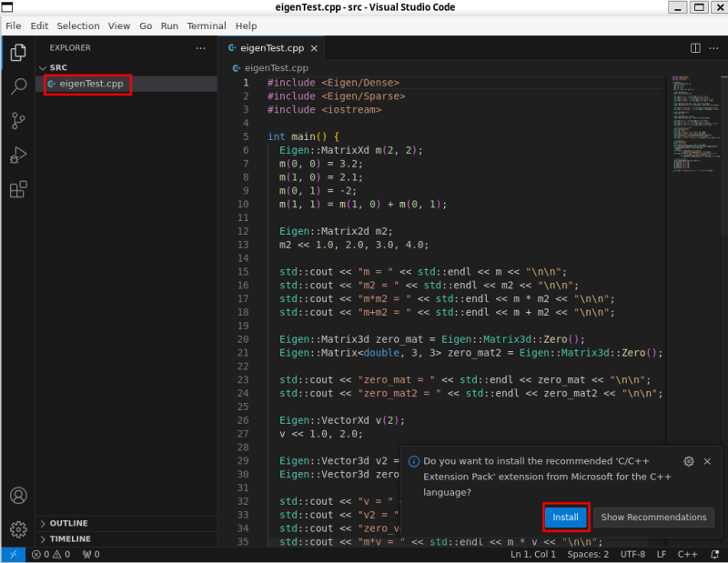Place cursor on 'int main() {' line
Screen dimensions: 728x563
click(x=303, y=137)
